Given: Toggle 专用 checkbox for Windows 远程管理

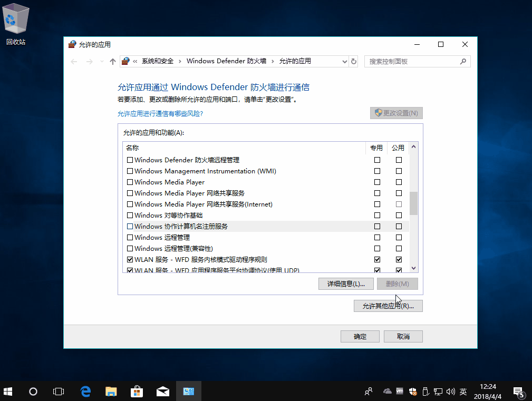Looking at the screenshot, I should click(x=377, y=237).
